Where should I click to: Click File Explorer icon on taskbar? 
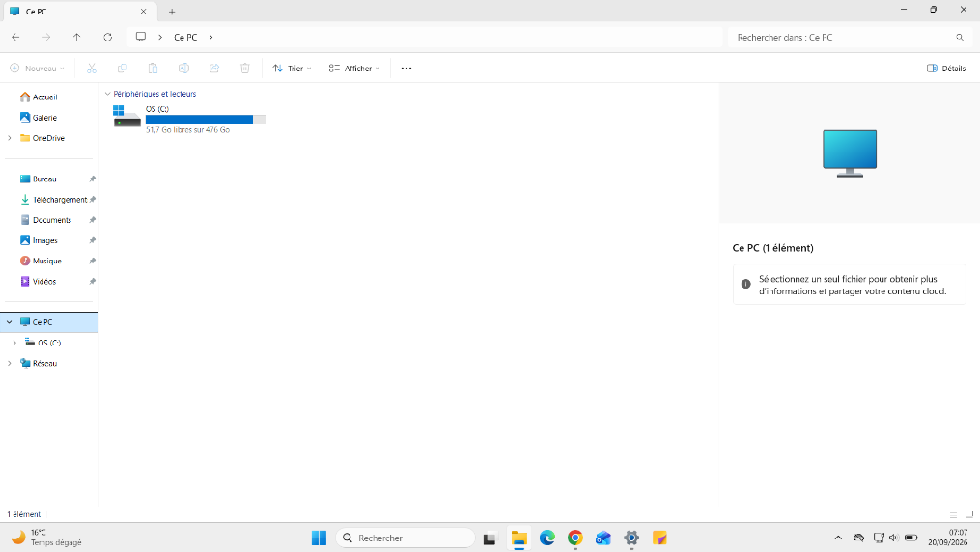coord(518,538)
